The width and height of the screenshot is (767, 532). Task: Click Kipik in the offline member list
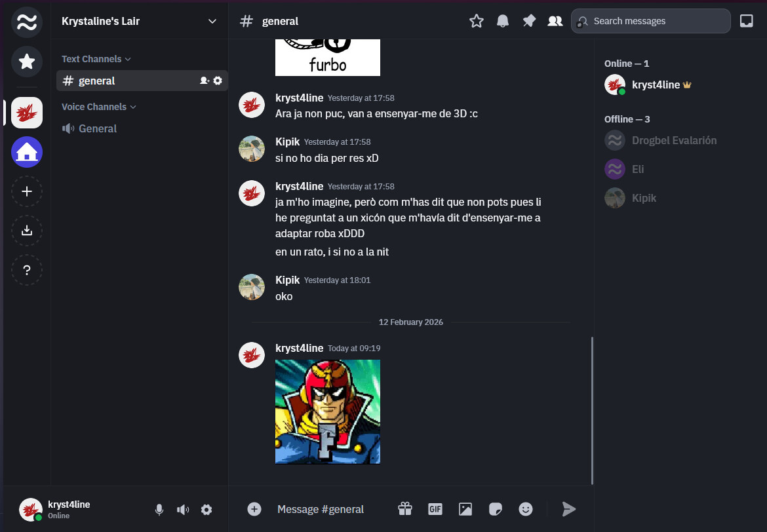pos(644,198)
